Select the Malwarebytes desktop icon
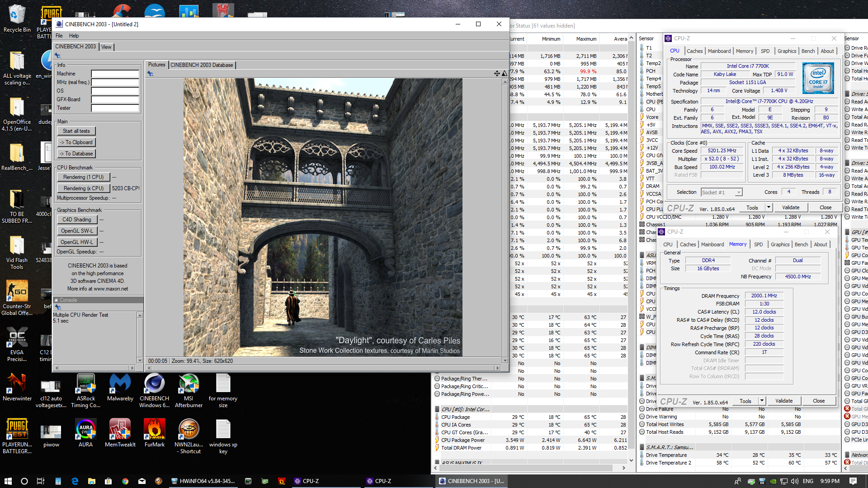Screen dimensions: 868x488 tap(120, 387)
